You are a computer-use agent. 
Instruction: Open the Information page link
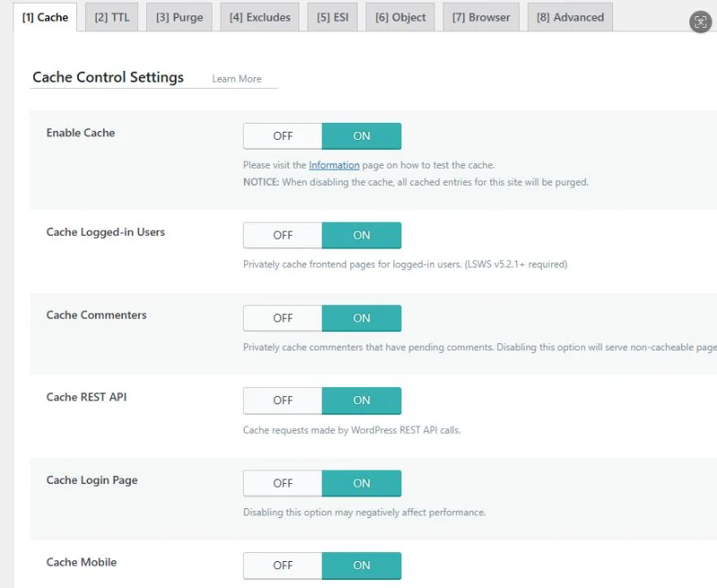tap(334, 165)
